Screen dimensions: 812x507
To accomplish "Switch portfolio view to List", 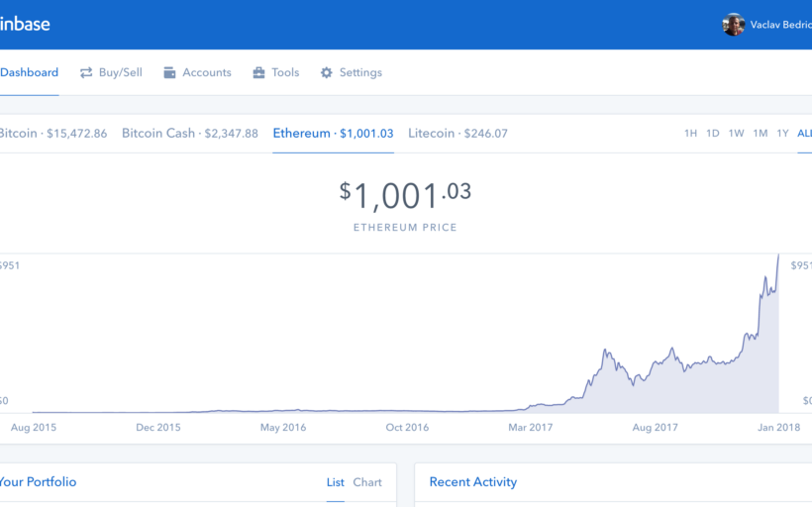I will pos(336,482).
